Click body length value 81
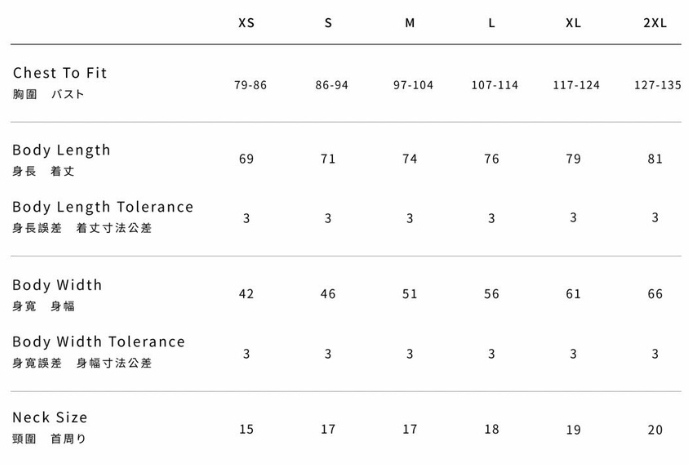The width and height of the screenshot is (689, 465). [x=655, y=159]
